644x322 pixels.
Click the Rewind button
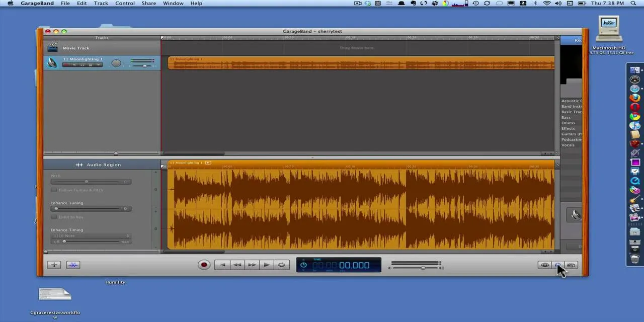(237, 265)
